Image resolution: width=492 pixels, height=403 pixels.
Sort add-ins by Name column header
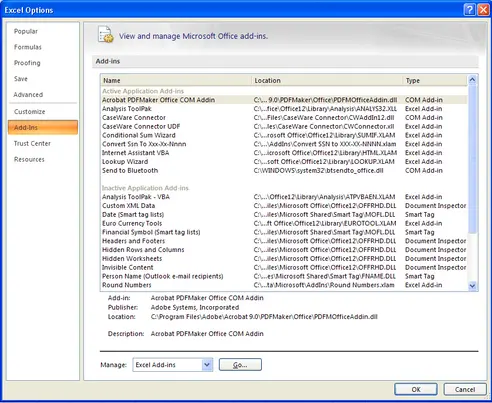click(x=176, y=80)
